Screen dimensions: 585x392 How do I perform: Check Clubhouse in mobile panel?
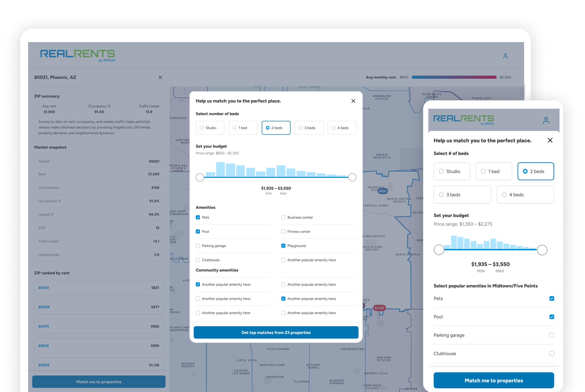click(552, 353)
